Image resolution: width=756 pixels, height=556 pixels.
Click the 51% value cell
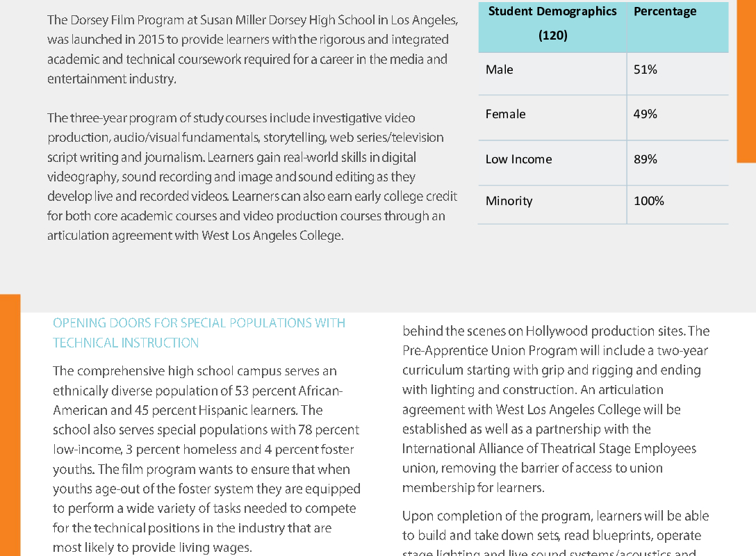[x=645, y=70]
